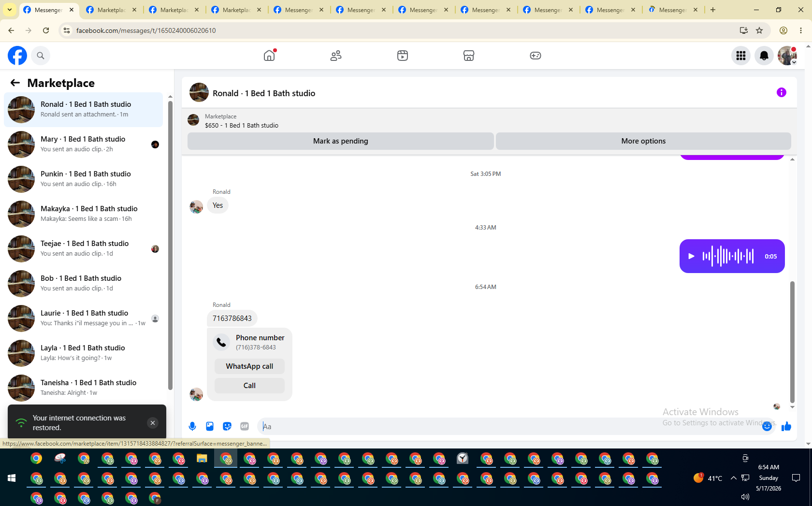Switch to the second tab, a Marketplace tab
812x506 pixels.
[x=111, y=10]
